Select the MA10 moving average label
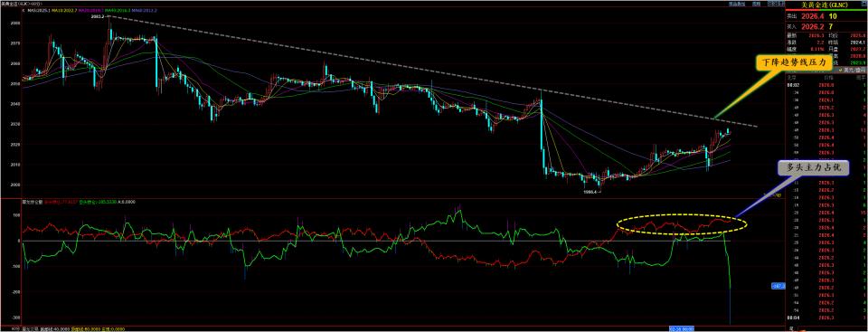Image resolution: width=868 pixels, height=332 pixels. coord(64,10)
